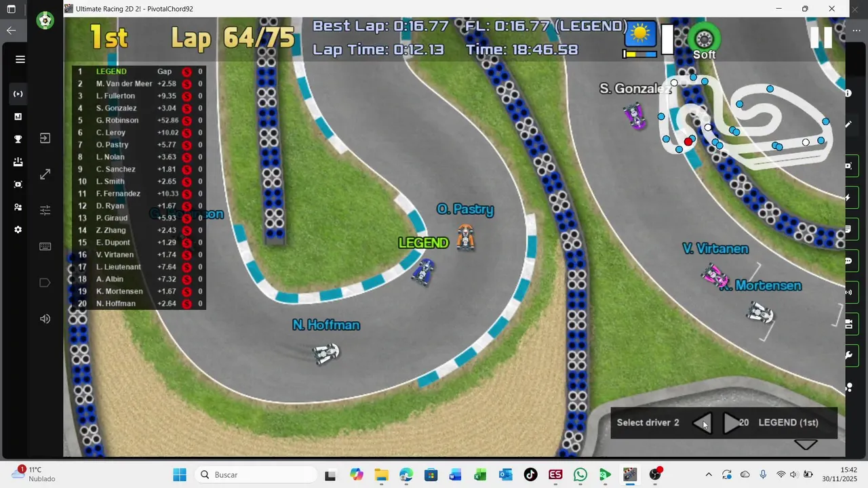Open the keyboard mapping icon
Screen dimensions: 868x488
tap(45, 247)
